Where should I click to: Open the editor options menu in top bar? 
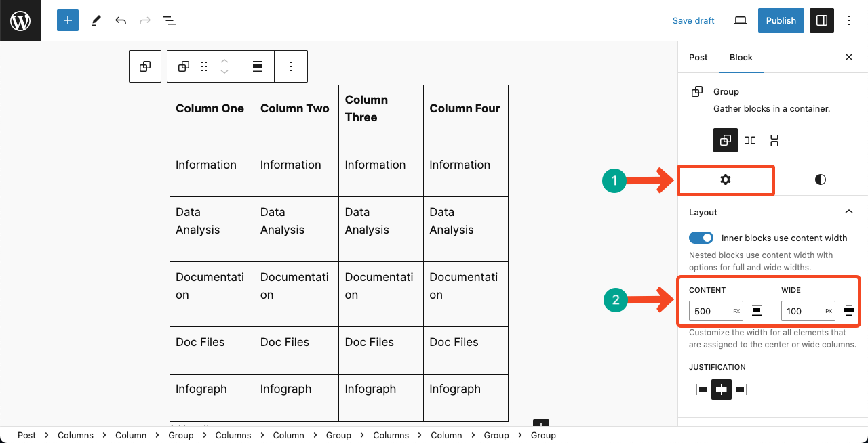(x=849, y=20)
